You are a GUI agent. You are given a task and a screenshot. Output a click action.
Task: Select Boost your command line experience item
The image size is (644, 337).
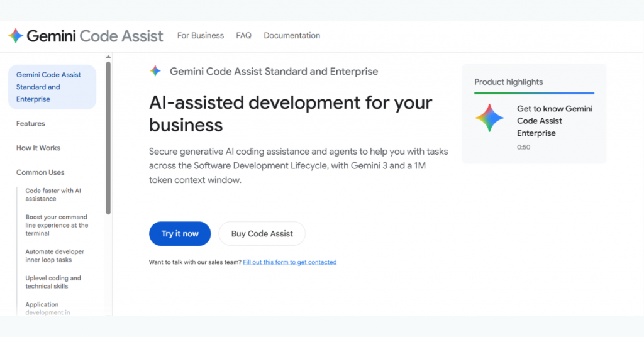pos(57,225)
